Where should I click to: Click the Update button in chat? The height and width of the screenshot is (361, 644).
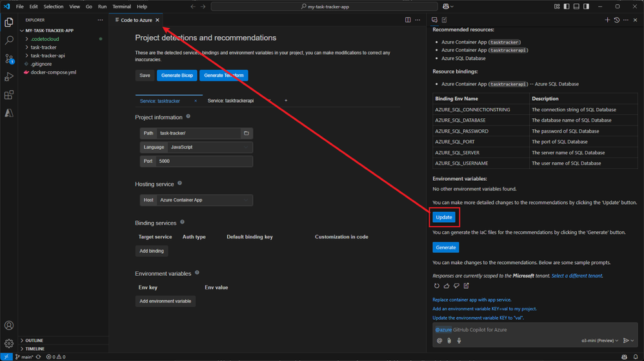click(444, 217)
